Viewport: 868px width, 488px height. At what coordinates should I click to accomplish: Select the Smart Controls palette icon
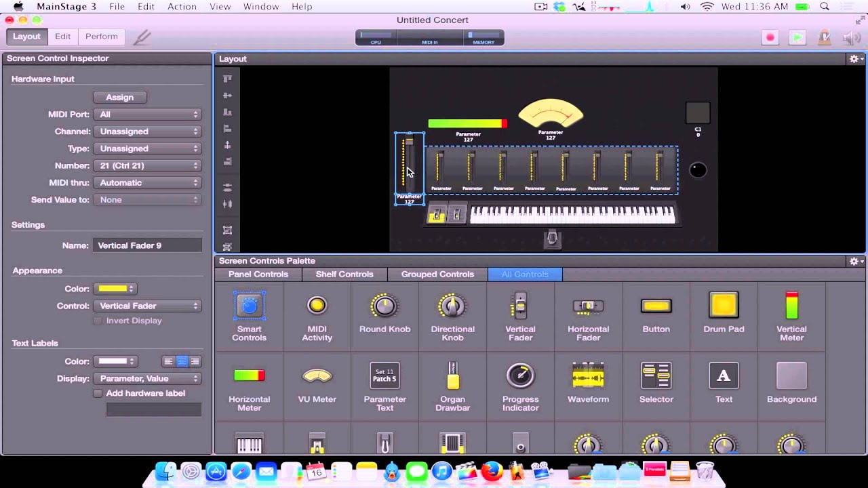(x=249, y=306)
